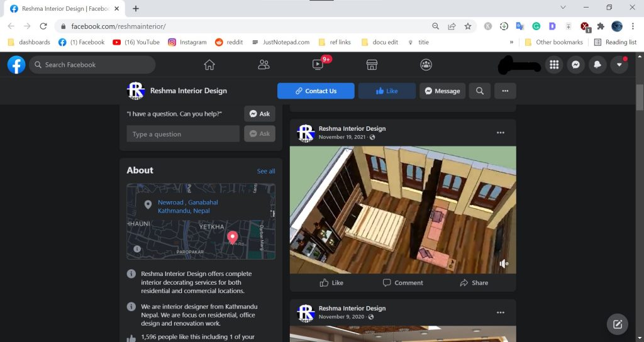Viewport: 644px width, 342px height.
Task: Open the Friends icon in navigation
Action: pos(264,65)
